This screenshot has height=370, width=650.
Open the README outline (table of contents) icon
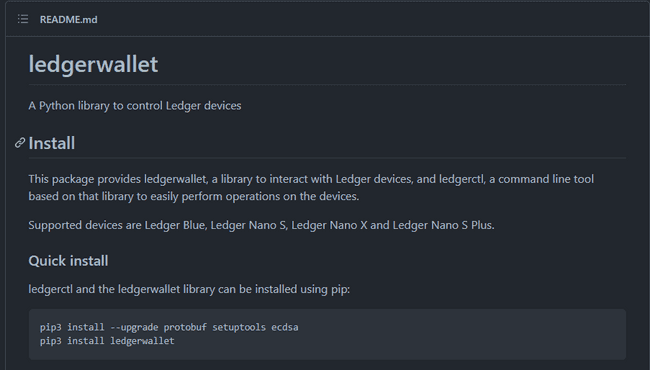point(23,19)
